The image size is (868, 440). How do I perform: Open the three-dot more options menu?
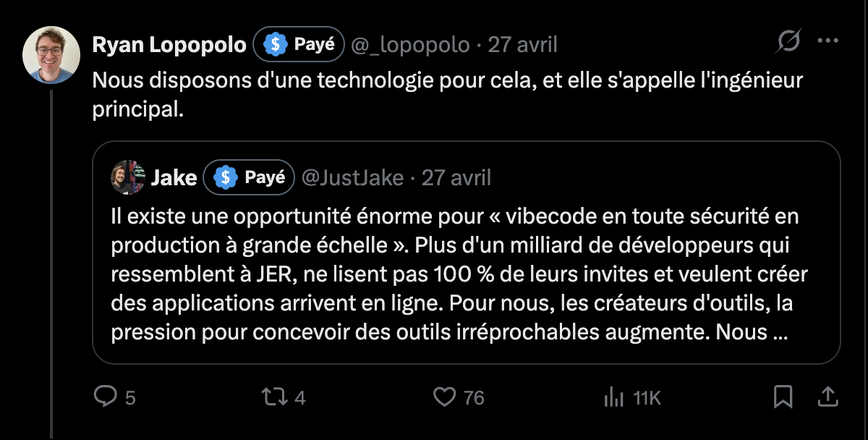[x=827, y=42]
